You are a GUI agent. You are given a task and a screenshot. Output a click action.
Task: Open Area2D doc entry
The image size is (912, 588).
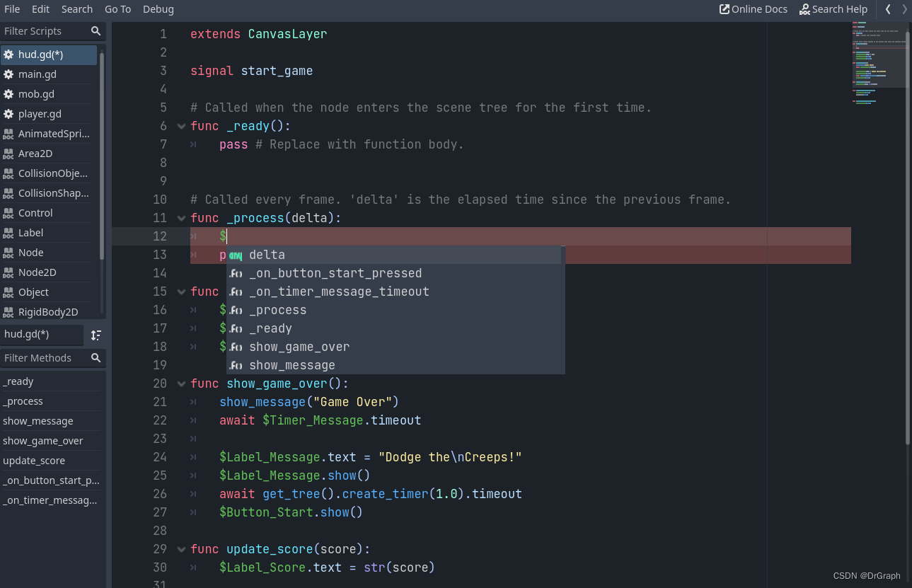tap(49, 154)
